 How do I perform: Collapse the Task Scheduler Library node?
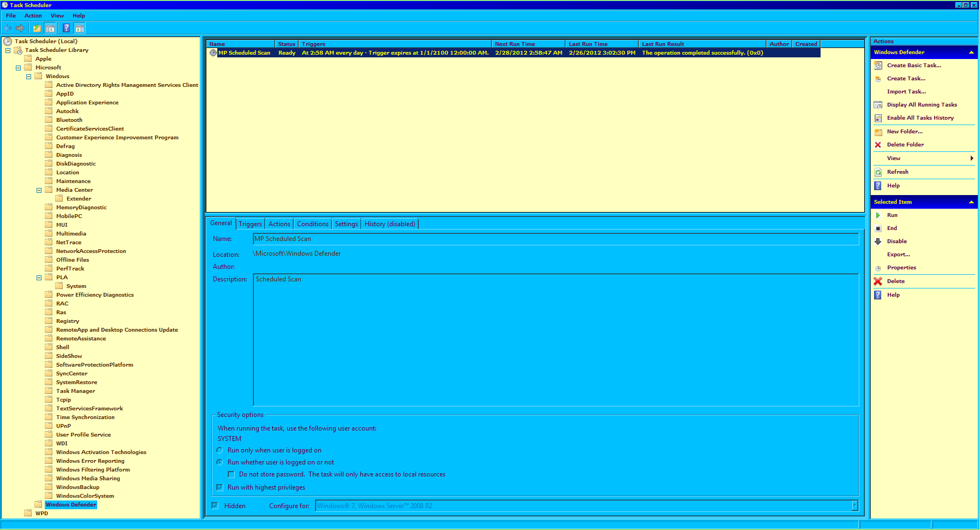point(8,50)
